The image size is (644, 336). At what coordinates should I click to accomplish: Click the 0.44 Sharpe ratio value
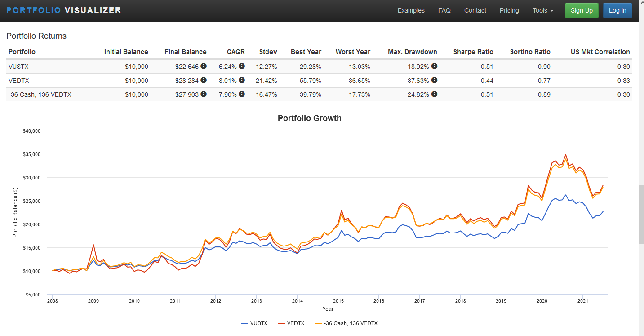(x=487, y=81)
